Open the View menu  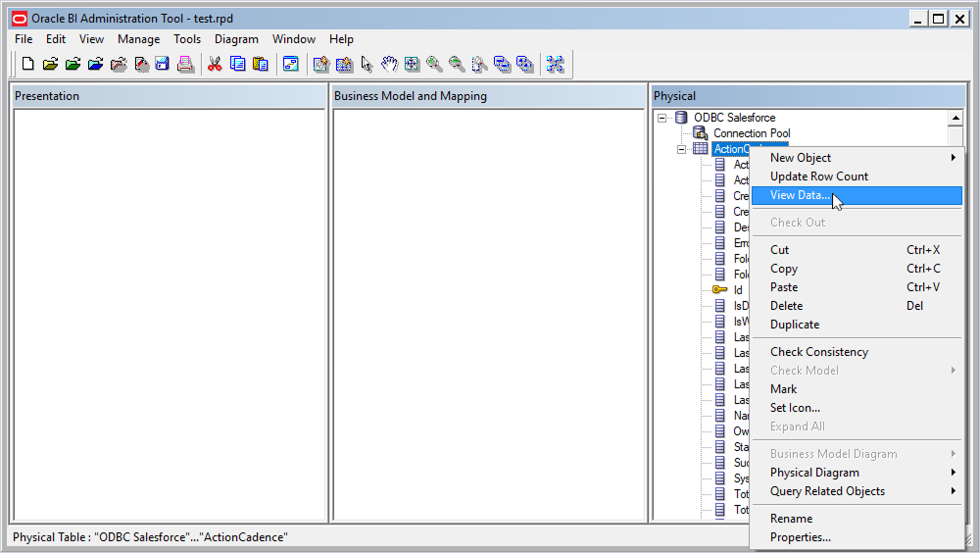point(91,39)
